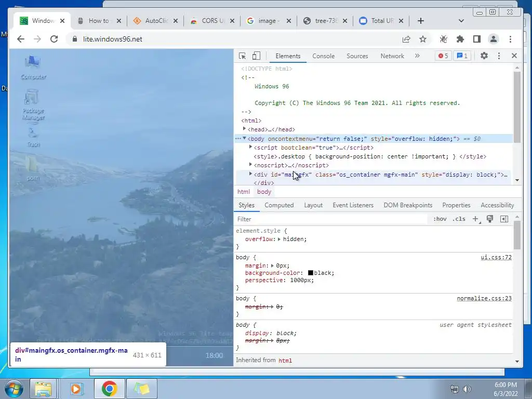Open the ui.css:72 source link
Viewport: 532px width, 399px height.
pos(496,257)
